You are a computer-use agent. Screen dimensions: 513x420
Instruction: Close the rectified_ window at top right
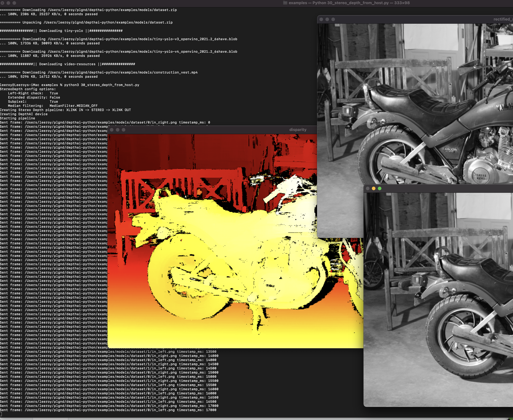click(x=321, y=19)
